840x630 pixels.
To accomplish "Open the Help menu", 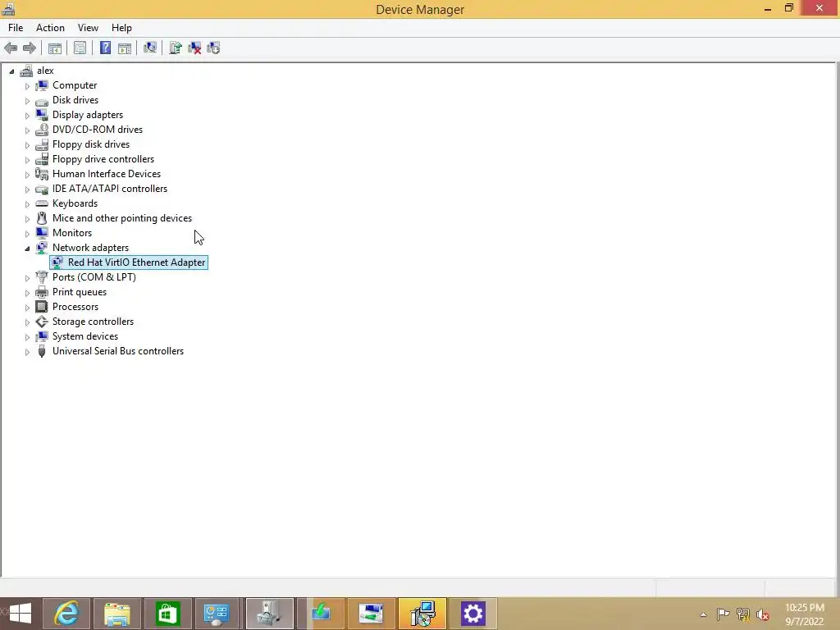I will (x=121, y=28).
